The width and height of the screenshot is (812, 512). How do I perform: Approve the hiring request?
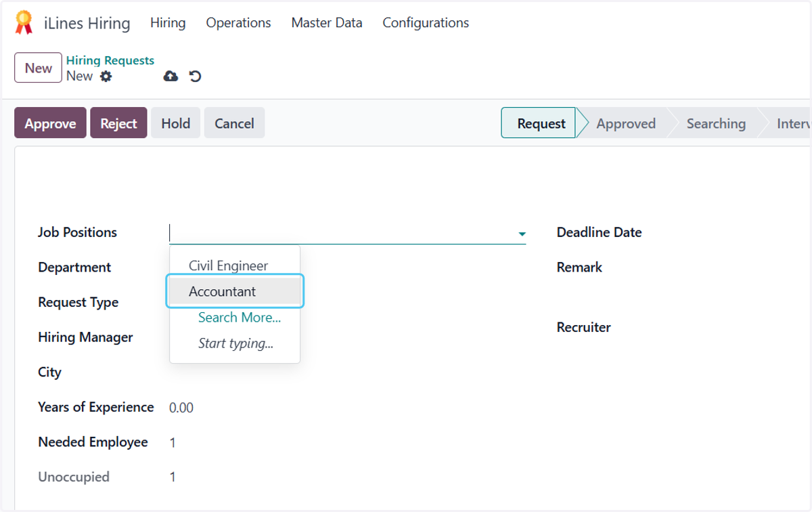point(50,123)
